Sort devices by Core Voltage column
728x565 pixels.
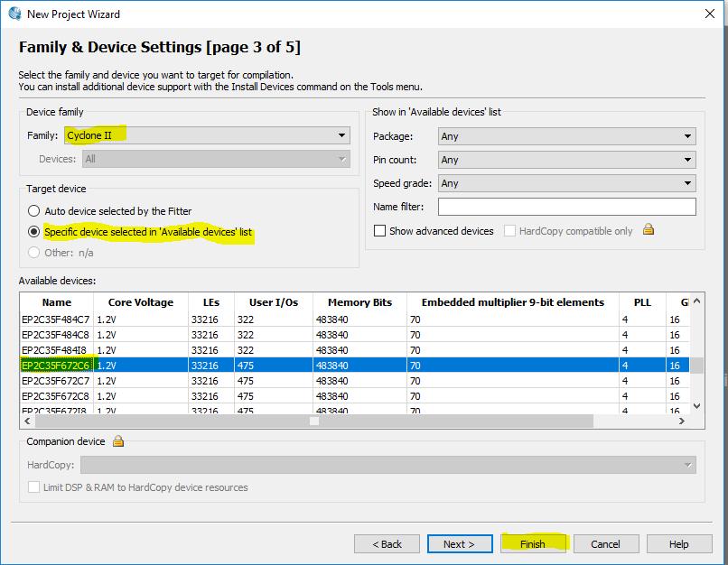pos(141,302)
